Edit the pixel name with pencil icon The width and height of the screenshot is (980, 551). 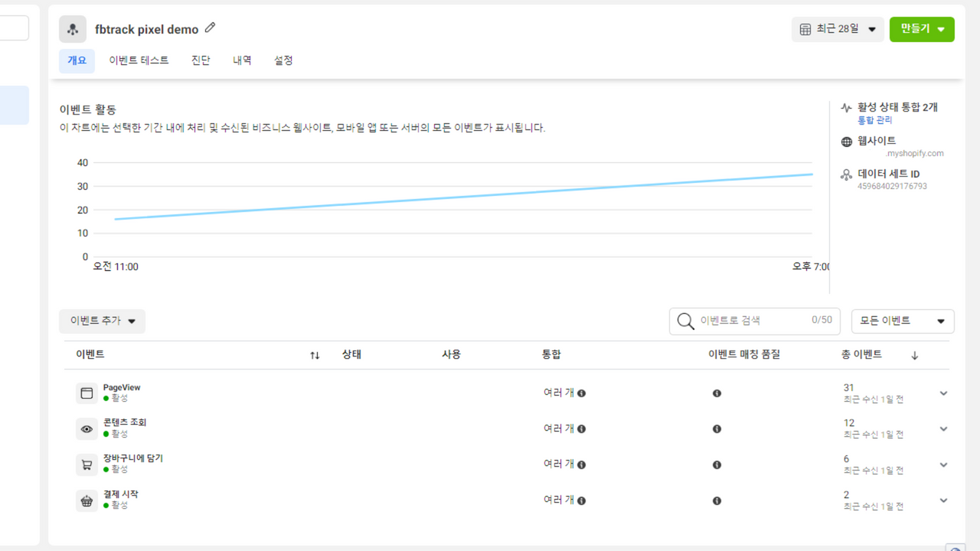point(211,28)
